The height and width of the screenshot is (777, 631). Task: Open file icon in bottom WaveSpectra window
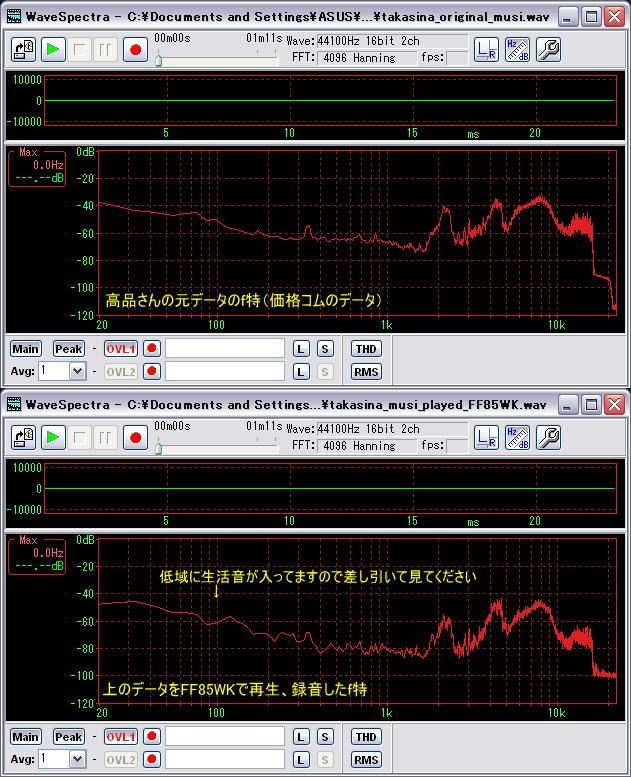point(23,438)
